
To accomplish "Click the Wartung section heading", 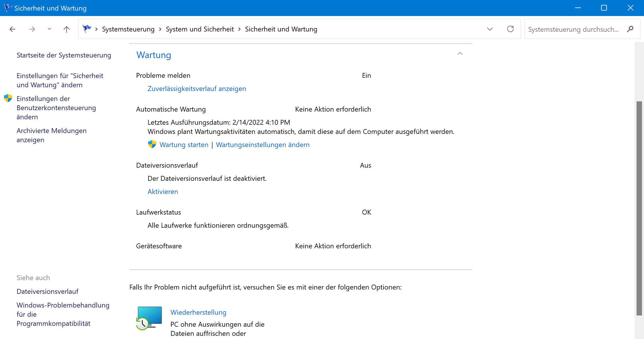I will [154, 55].
